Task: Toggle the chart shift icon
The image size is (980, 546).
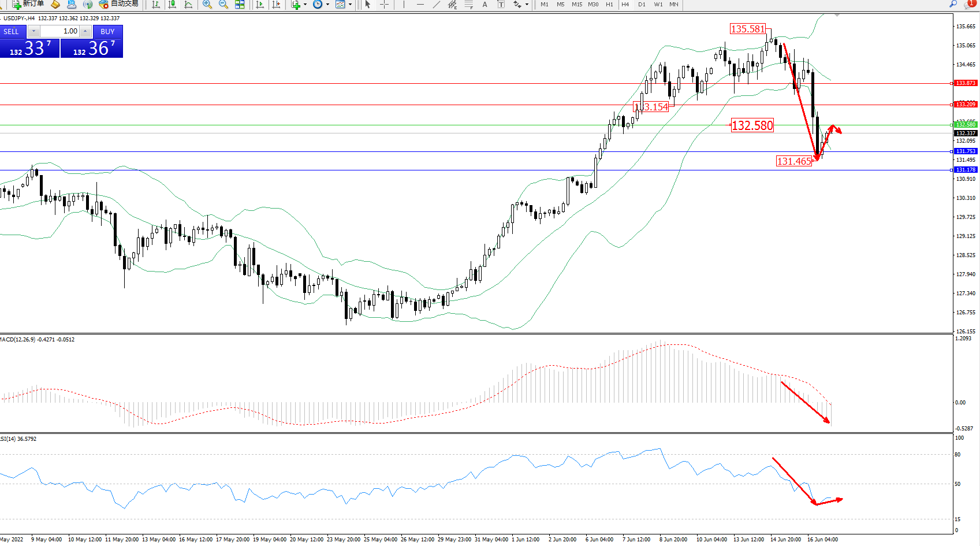Action: [277, 5]
